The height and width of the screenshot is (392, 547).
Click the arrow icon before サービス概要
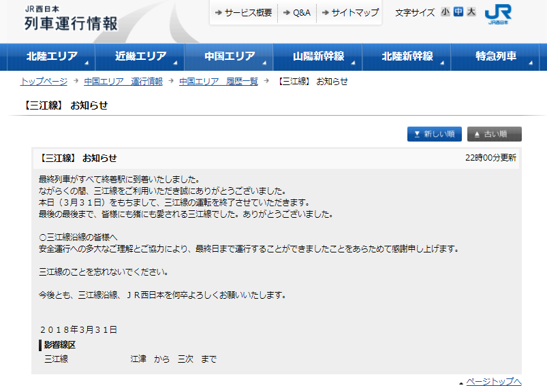point(218,12)
